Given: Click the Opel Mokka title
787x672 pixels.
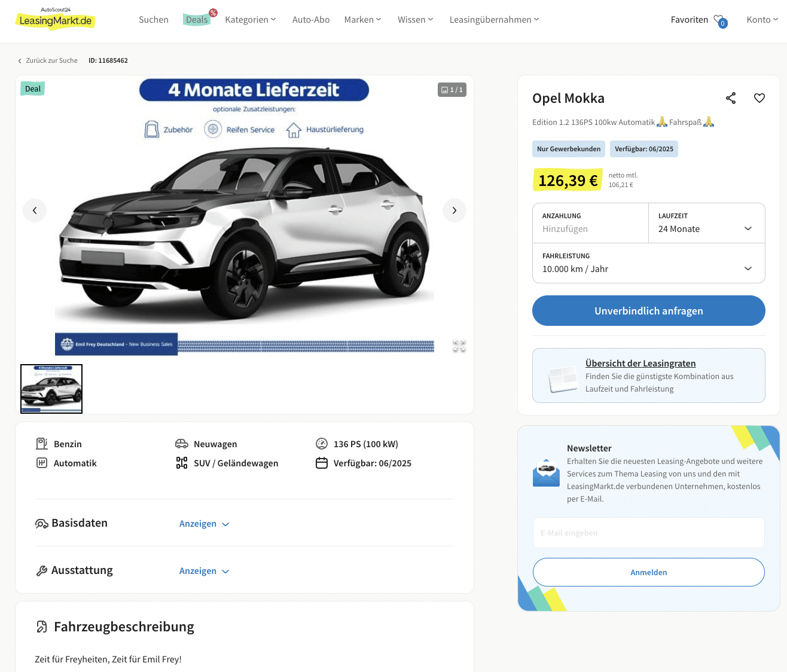Looking at the screenshot, I should pyautogui.click(x=568, y=98).
